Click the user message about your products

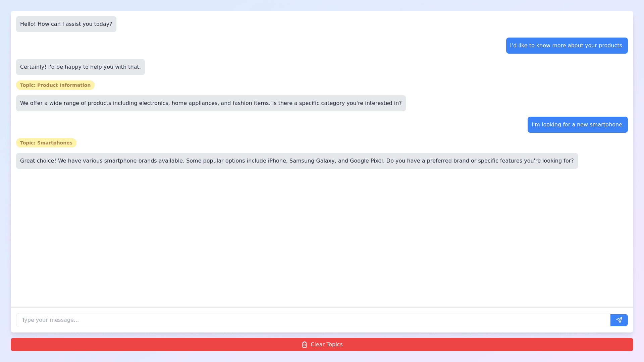567,46
